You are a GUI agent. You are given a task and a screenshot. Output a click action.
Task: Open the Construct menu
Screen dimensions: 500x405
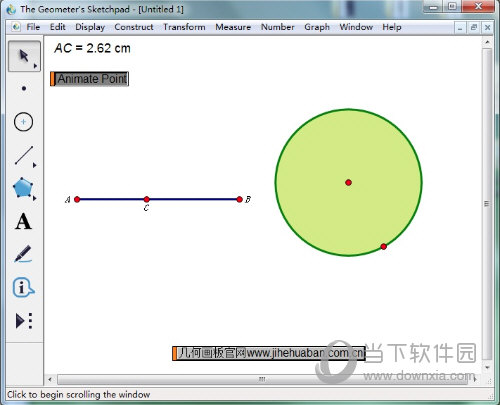pyautogui.click(x=134, y=27)
